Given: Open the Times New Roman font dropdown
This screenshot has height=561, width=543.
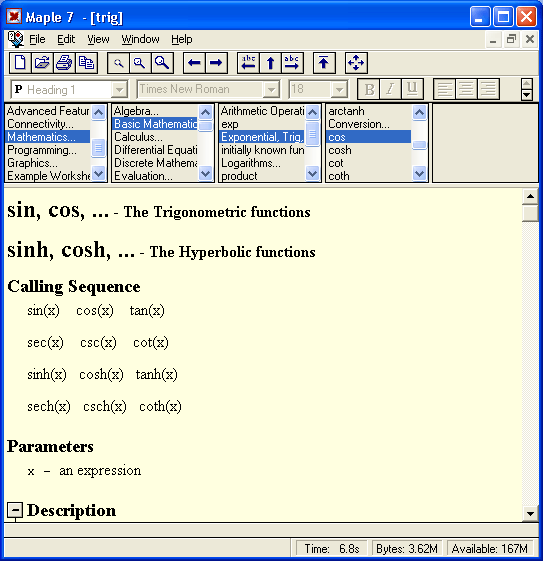Looking at the screenshot, I should pos(272,89).
